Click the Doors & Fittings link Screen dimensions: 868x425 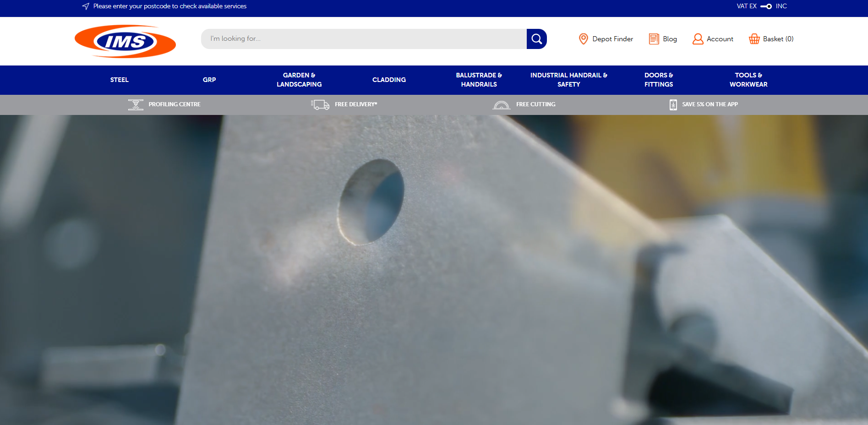[x=658, y=80]
